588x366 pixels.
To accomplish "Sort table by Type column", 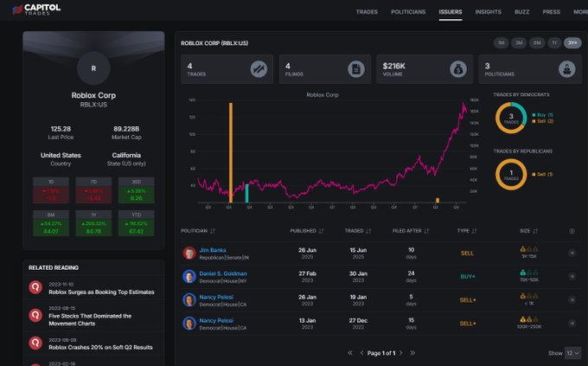I will (467, 231).
